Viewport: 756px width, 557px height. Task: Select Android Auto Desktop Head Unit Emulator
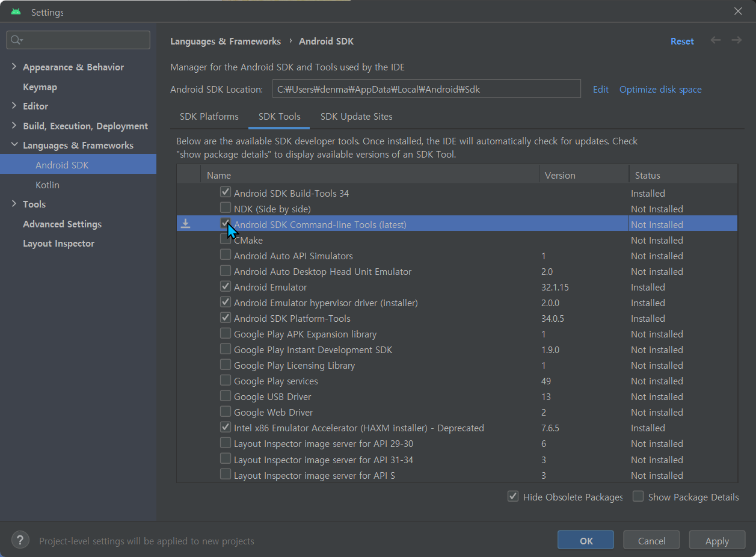457,271
